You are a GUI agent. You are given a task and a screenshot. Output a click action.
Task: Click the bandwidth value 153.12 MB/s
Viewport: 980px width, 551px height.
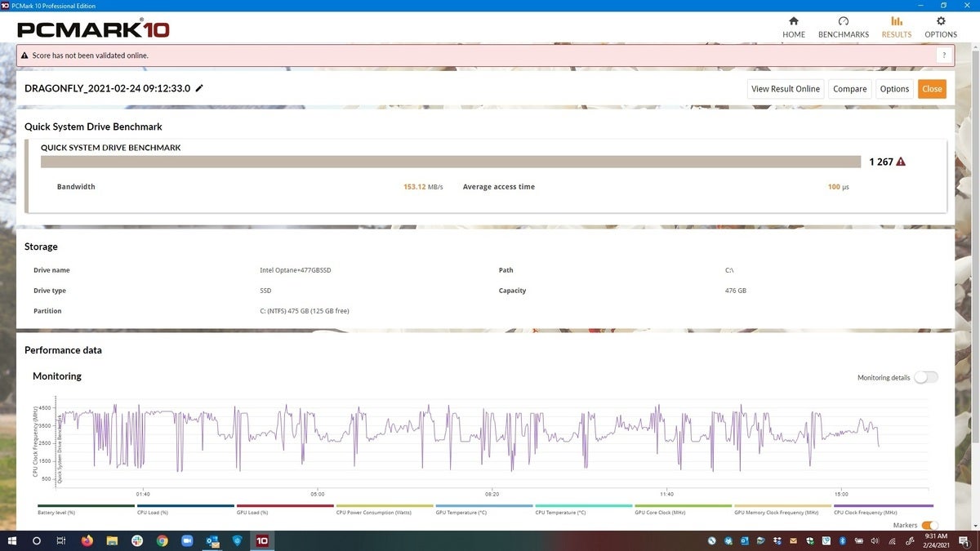(423, 187)
